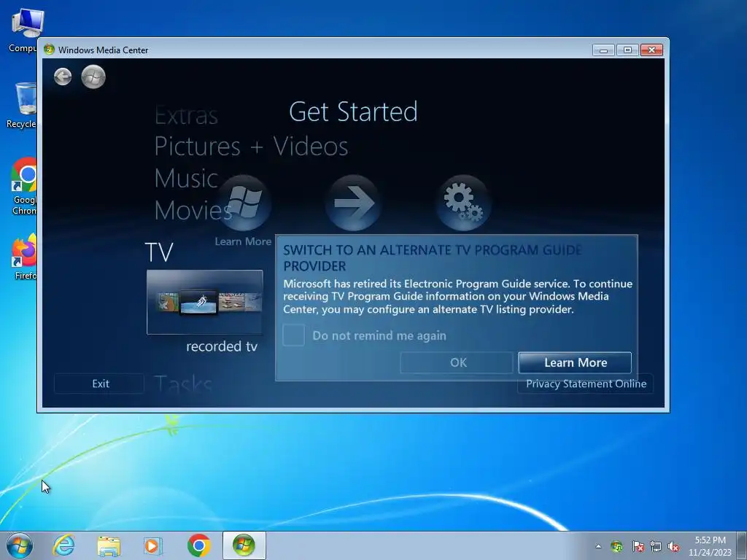
Task: Maximize the Windows Media Center window
Action: pos(627,50)
